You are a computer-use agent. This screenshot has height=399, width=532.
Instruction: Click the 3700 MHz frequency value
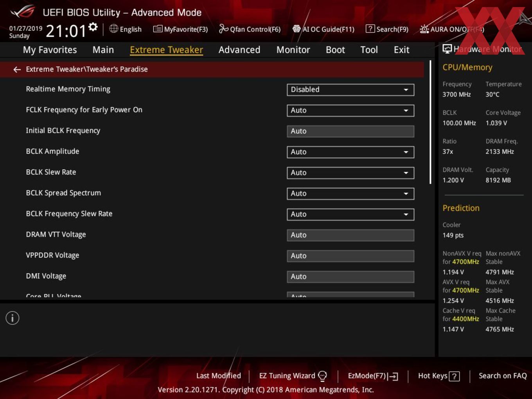tap(457, 94)
